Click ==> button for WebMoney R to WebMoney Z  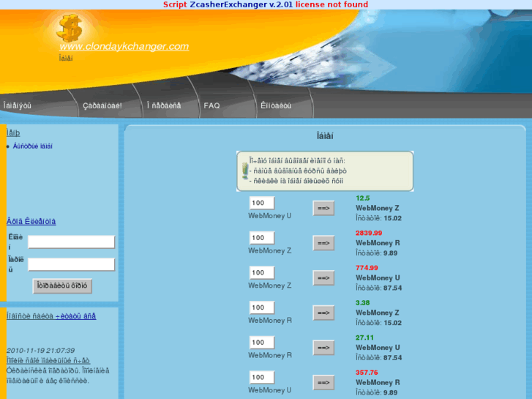[x=323, y=313]
